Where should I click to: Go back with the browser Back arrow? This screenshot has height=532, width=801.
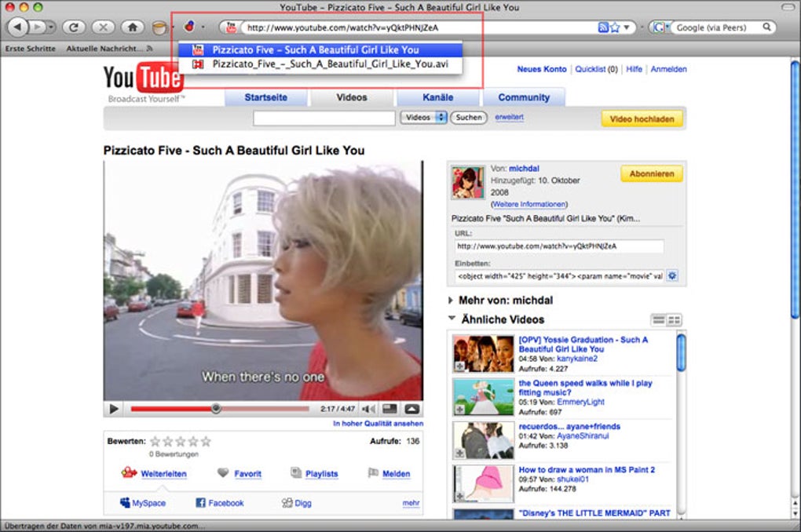(18, 27)
